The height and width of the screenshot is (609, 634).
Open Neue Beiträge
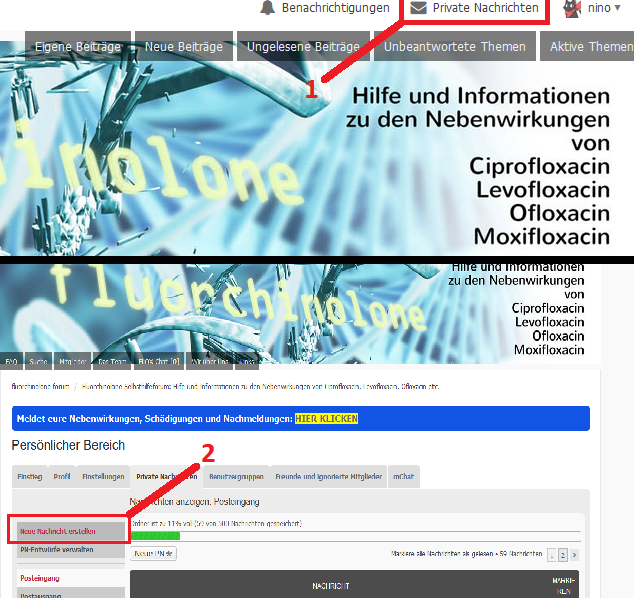(184, 46)
